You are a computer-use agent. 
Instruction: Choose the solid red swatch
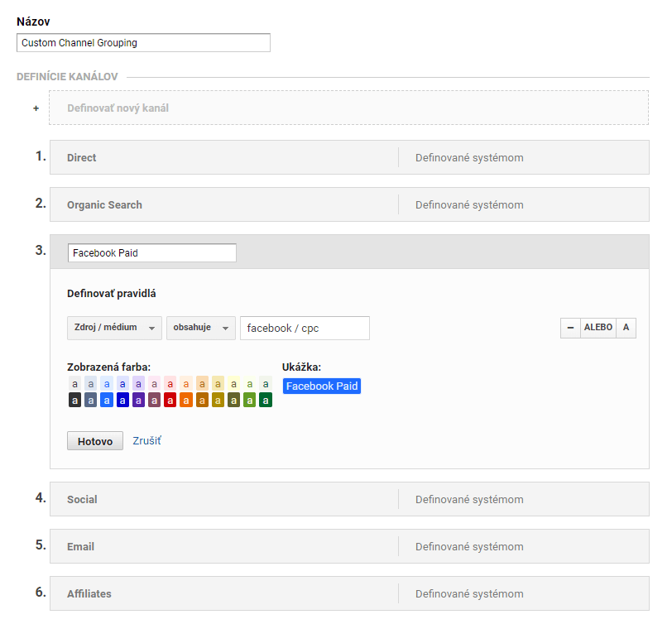(x=170, y=401)
